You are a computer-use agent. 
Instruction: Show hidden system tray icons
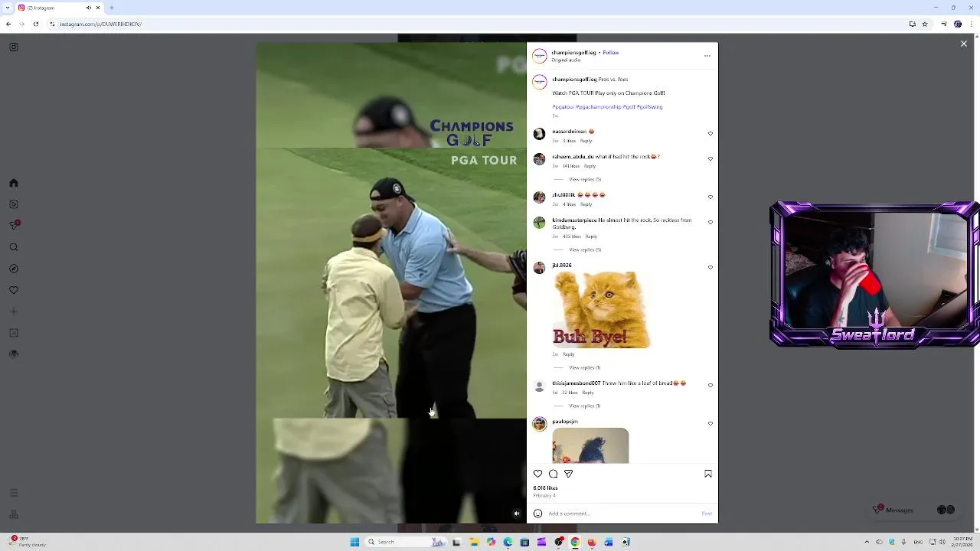coord(867,542)
